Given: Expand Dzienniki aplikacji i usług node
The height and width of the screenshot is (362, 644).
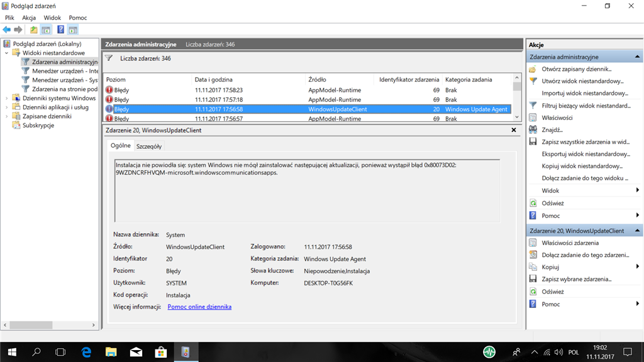Looking at the screenshot, I should pos(6,107).
